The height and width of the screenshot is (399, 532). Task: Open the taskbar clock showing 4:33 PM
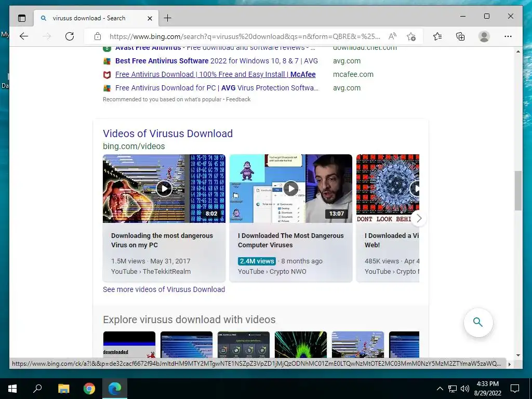[487, 389]
